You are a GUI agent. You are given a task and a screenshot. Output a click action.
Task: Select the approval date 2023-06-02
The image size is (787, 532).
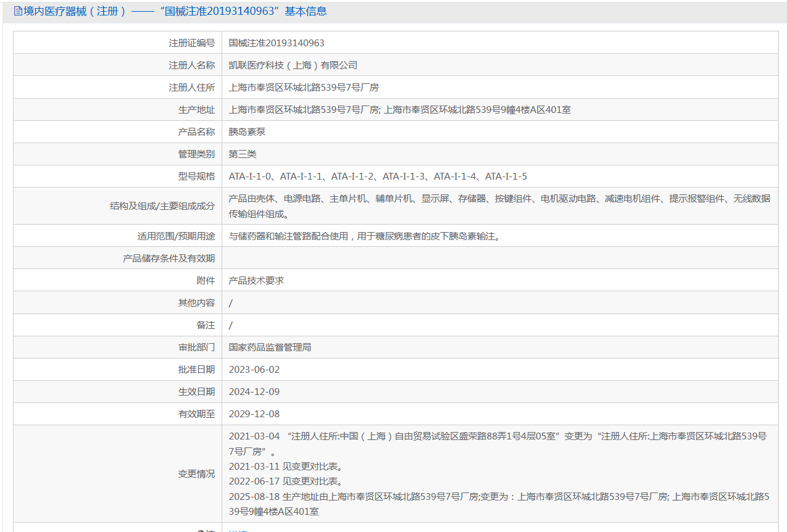(254, 370)
